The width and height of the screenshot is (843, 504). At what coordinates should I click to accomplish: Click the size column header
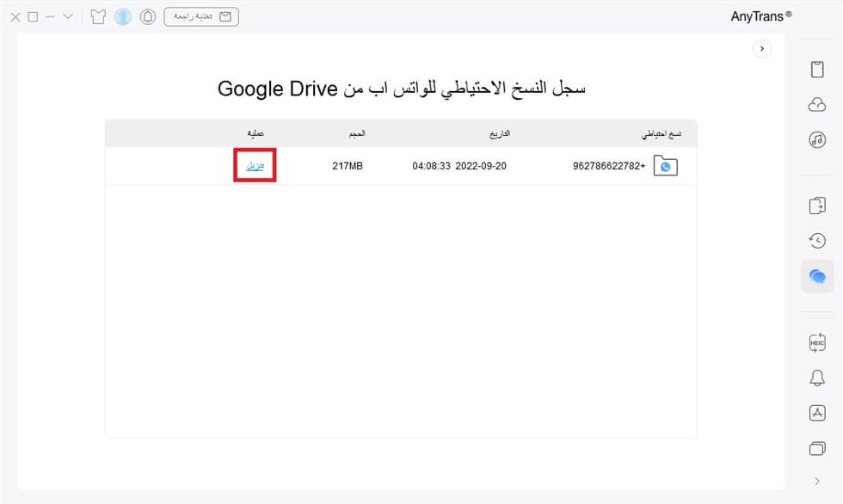357,134
